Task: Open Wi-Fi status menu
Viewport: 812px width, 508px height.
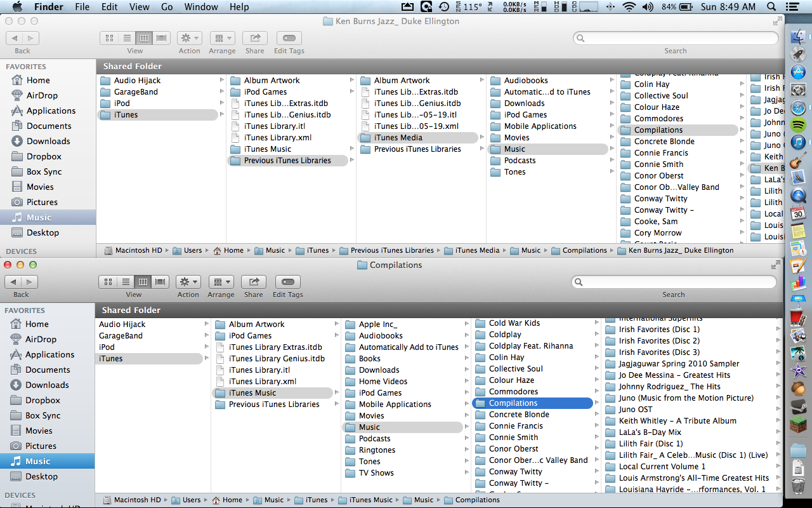Action: point(629,7)
